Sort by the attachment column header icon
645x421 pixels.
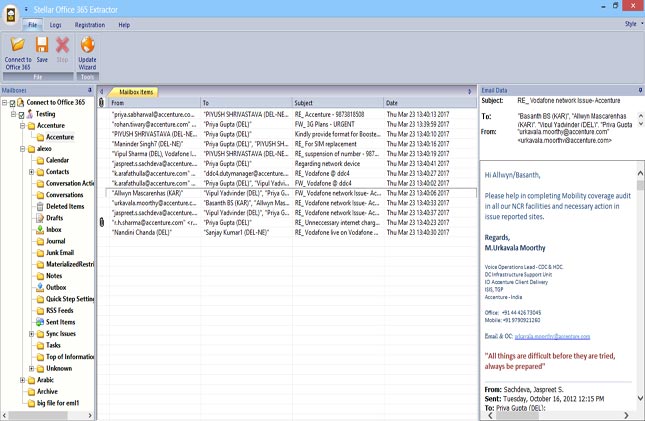tap(102, 102)
